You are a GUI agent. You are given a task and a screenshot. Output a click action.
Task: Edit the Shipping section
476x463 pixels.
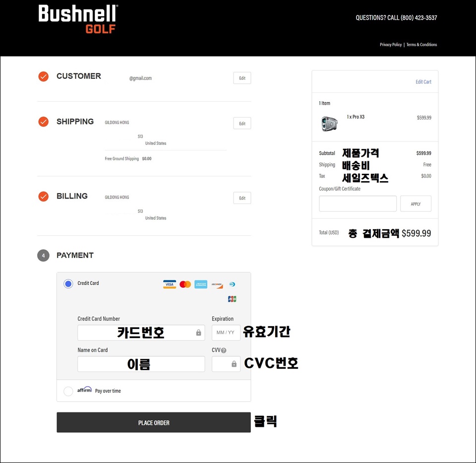pyautogui.click(x=242, y=124)
